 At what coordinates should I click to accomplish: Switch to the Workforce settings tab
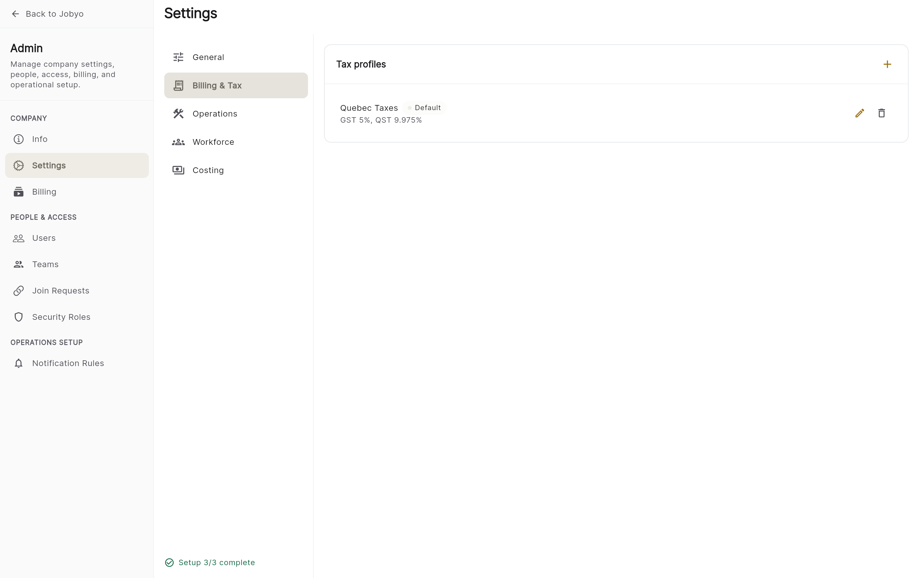236,142
